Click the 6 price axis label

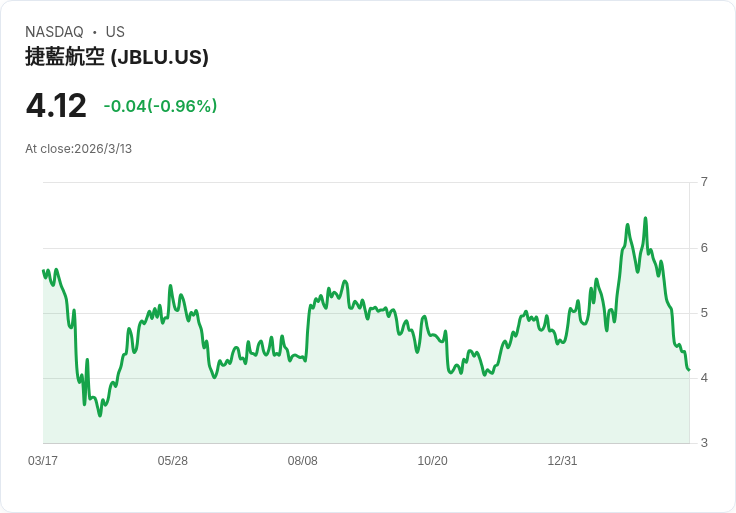pyautogui.click(x=704, y=248)
